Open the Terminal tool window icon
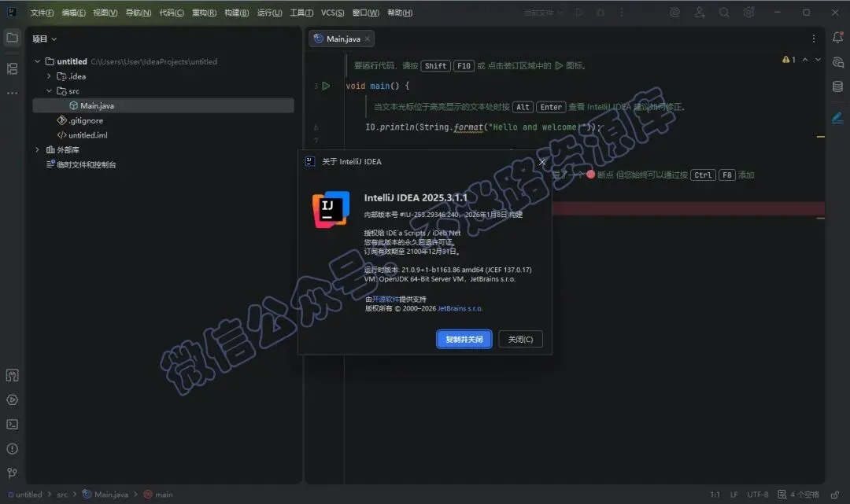The width and height of the screenshot is (850, 504). [x=12, y=425]
